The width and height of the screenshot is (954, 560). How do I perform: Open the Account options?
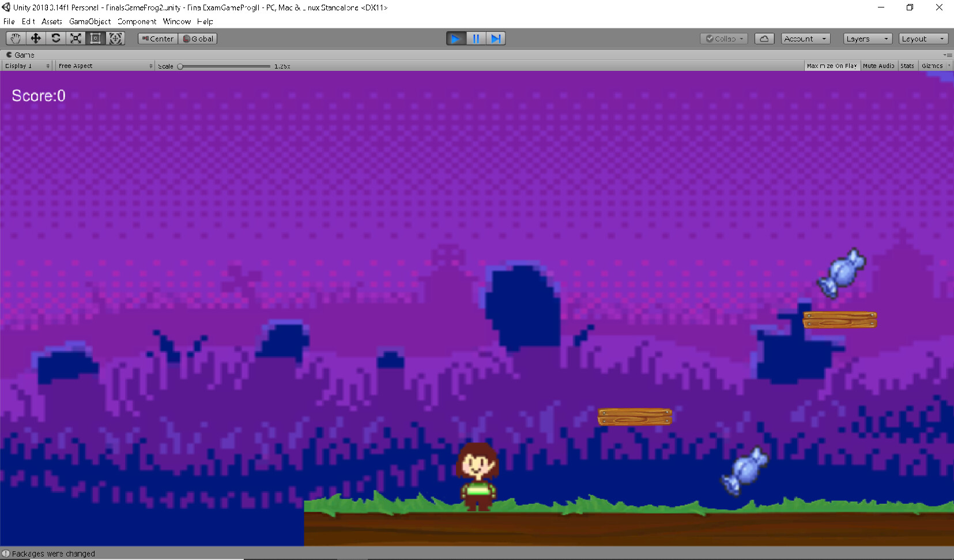805,38
